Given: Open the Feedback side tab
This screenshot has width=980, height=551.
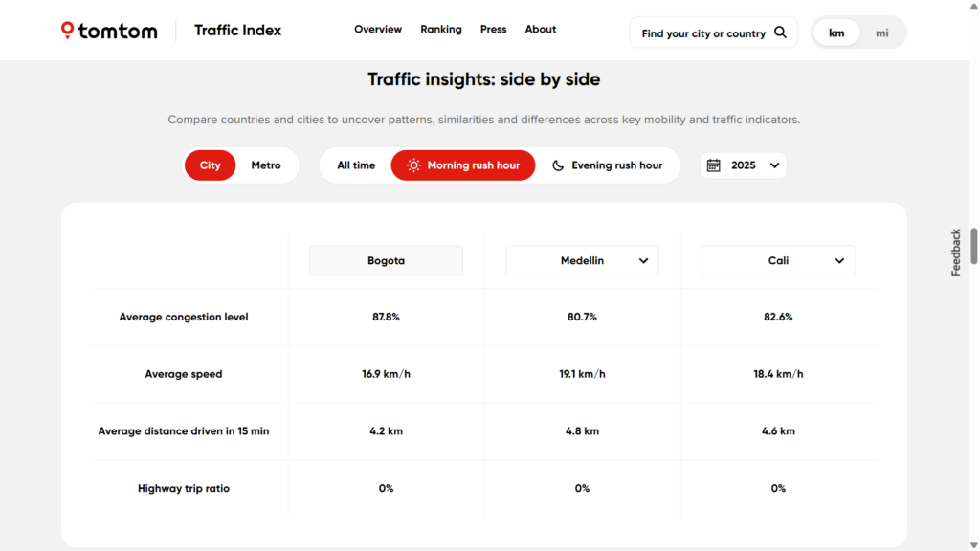Looking at the screenshot, I should [x=955, y=253].
